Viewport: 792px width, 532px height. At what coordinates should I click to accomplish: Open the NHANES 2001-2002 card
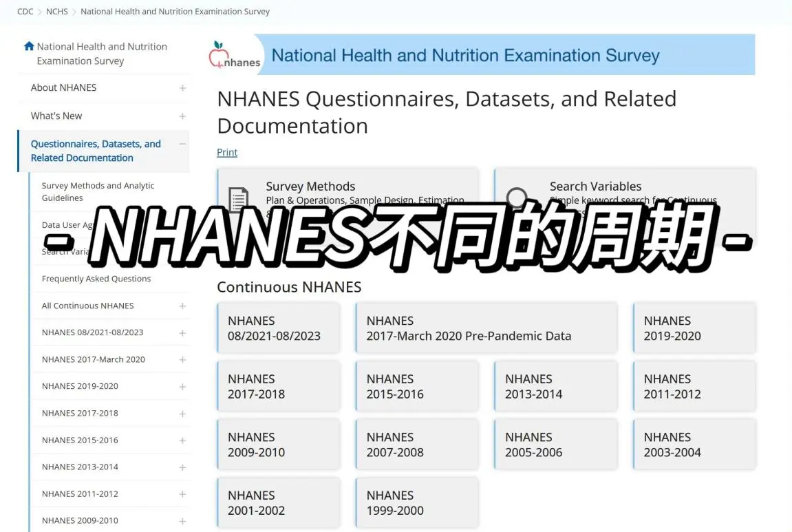(x=278, y=502)
